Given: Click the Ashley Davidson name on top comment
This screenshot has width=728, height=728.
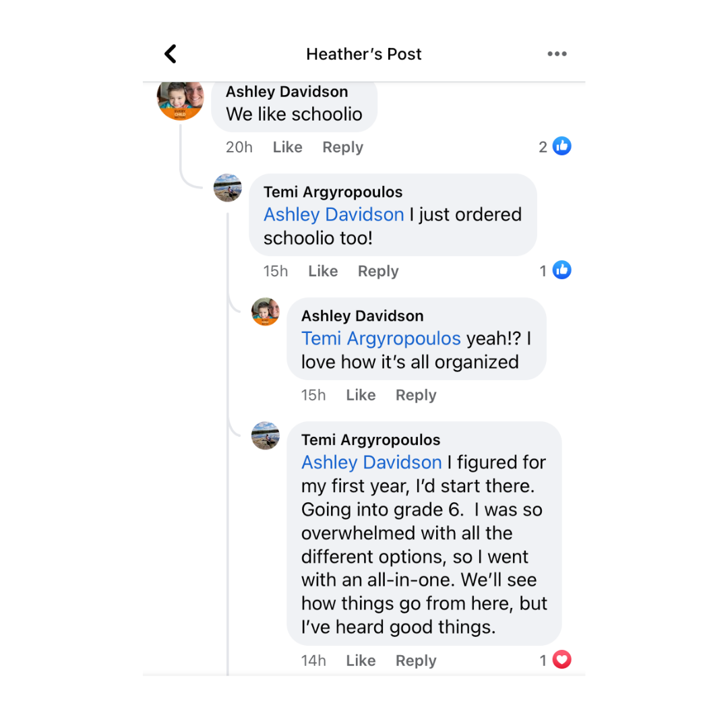Looking at the screenshot, I should [286, 92].
